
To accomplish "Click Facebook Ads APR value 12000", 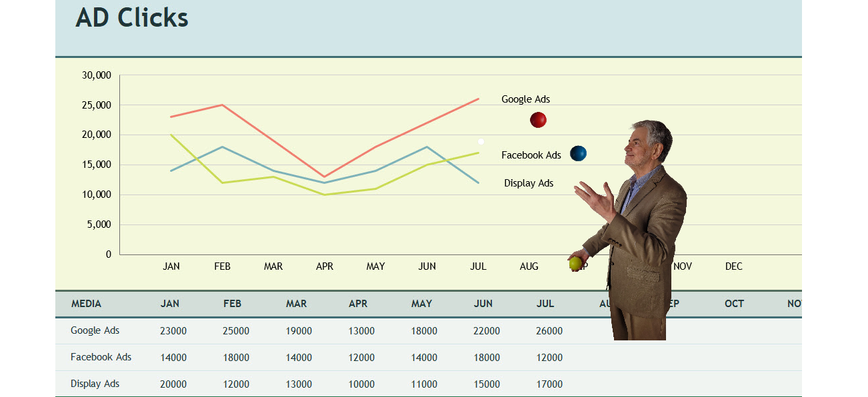I will [x=361, y=358].
